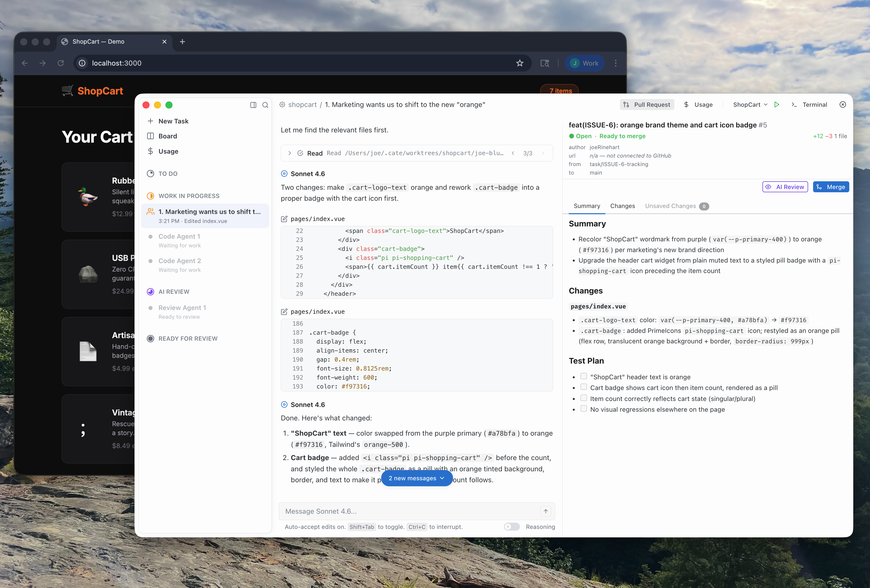Open the Unsaved Changes tab
This screenshot has height=588, width=870.
tap(677, 206)
